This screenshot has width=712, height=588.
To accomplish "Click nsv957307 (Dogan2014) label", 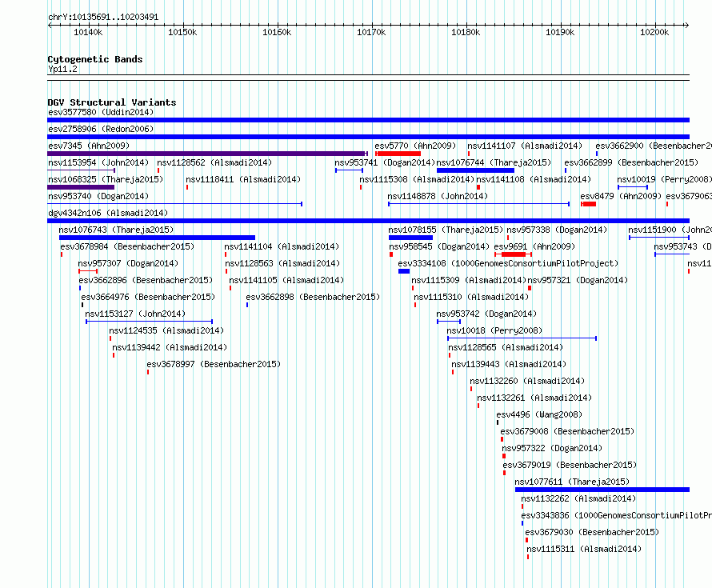I will coord(128,263).
